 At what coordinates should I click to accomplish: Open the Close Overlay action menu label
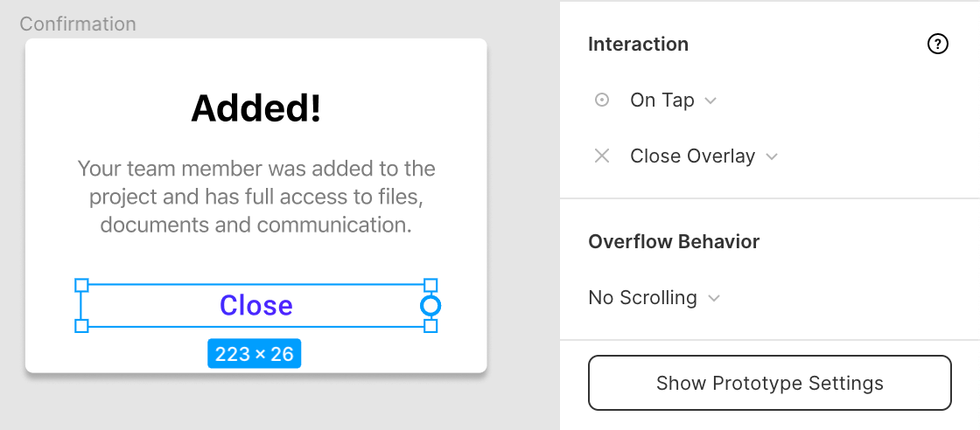pyautogui.click(x=692, y=156)
